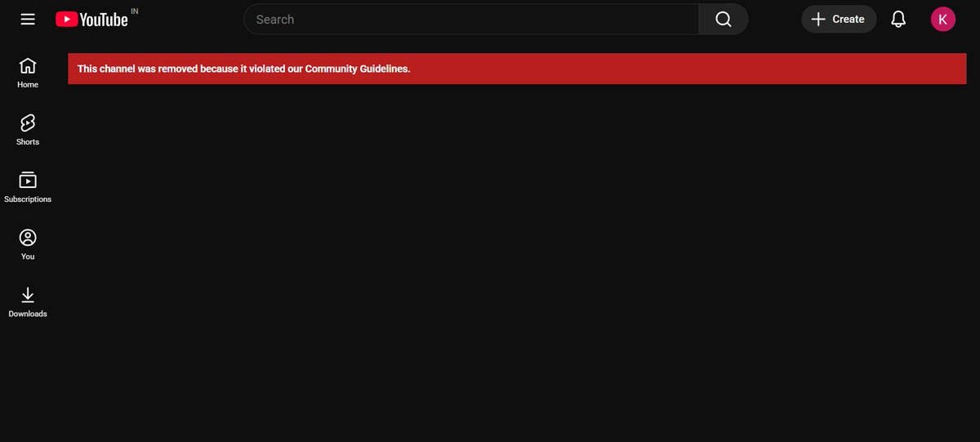Click inside the Search field

click(x=471, y=20)
